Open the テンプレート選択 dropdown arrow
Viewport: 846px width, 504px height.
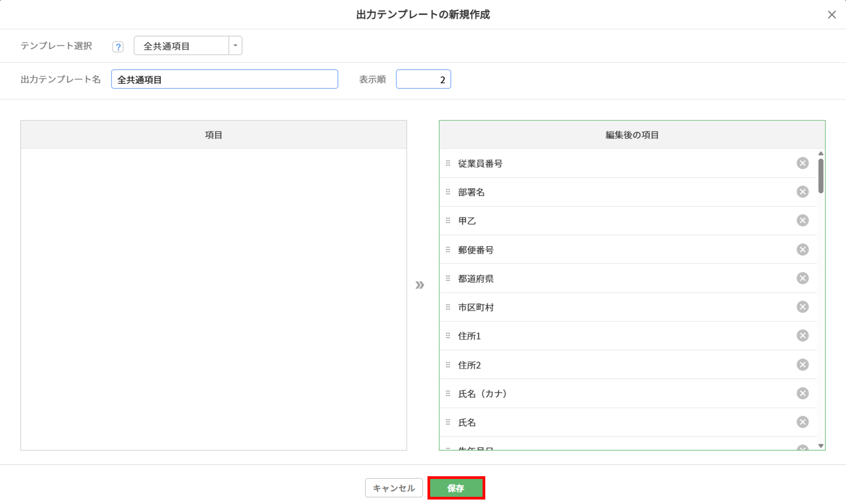[235, 46]
